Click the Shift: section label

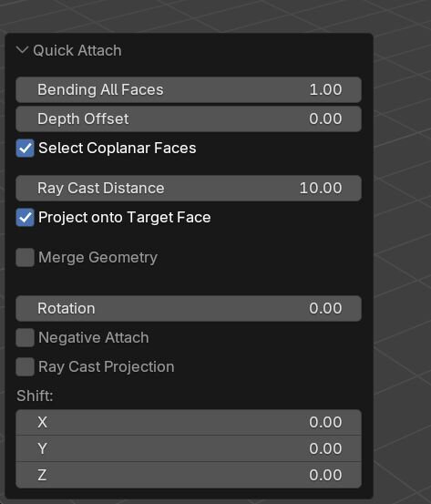[35, 396]
